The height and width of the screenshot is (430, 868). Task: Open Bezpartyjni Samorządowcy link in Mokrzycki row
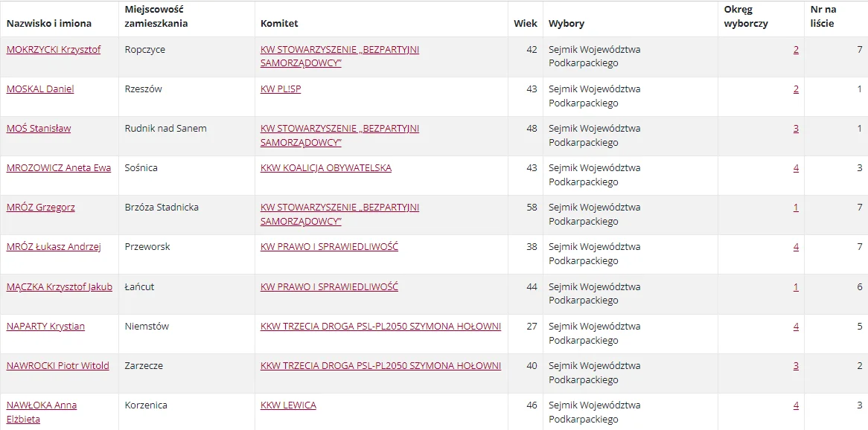339,57
